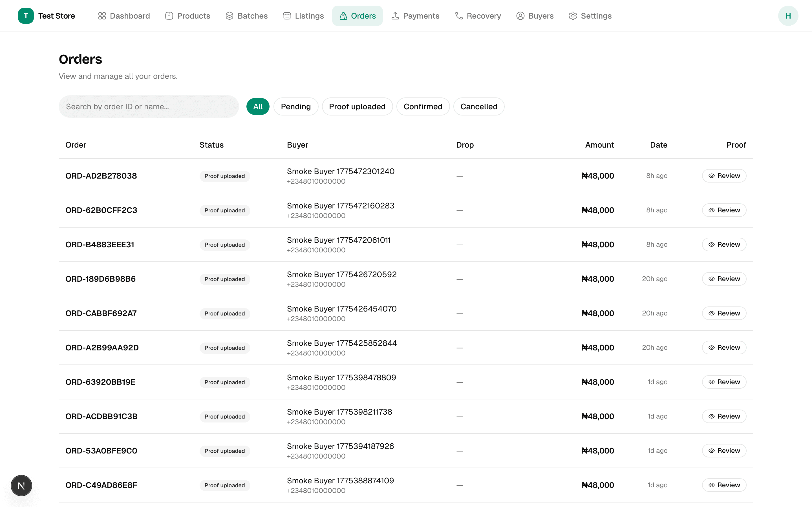Review proof for order ORD-AD2B278038
812x507 pixels.
(724, 176)
